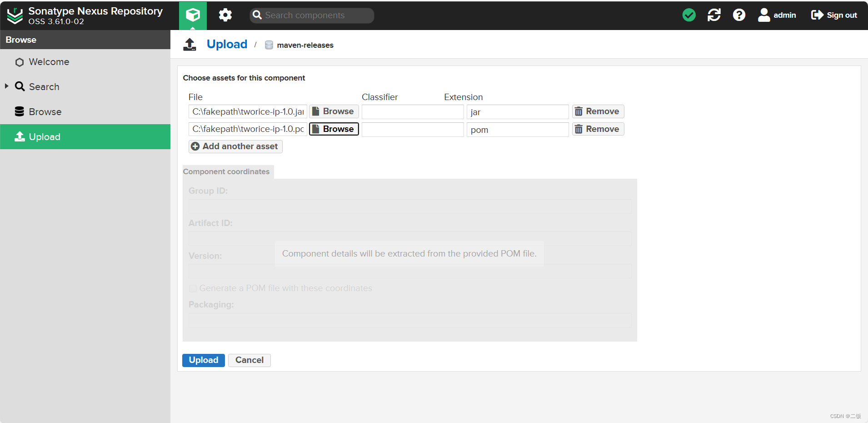
Task: Remove the jar asset row
Action: (598, 111)
